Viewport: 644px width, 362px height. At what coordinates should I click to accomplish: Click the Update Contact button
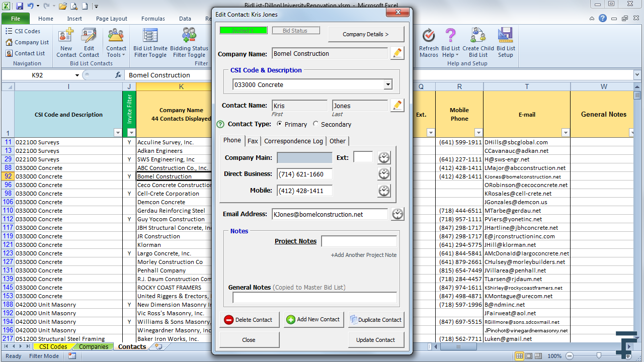[376, 340]
